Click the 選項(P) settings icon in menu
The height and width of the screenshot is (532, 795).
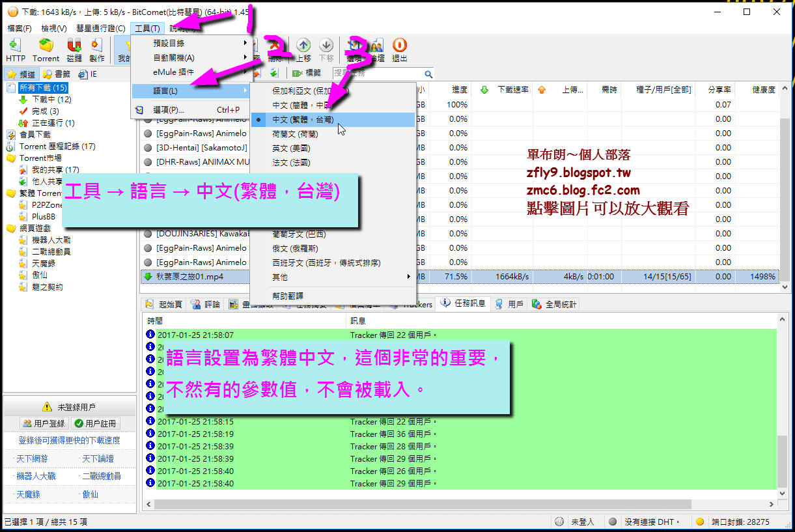click(x=139, y=110)
